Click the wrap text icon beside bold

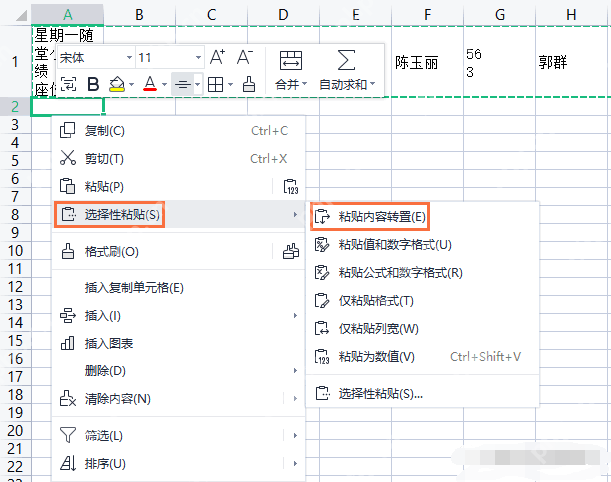point(69,84)
